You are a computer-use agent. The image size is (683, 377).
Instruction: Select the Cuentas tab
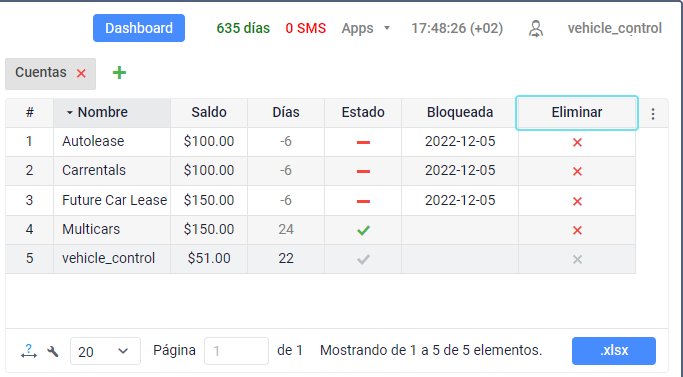[x=41, y=72]
